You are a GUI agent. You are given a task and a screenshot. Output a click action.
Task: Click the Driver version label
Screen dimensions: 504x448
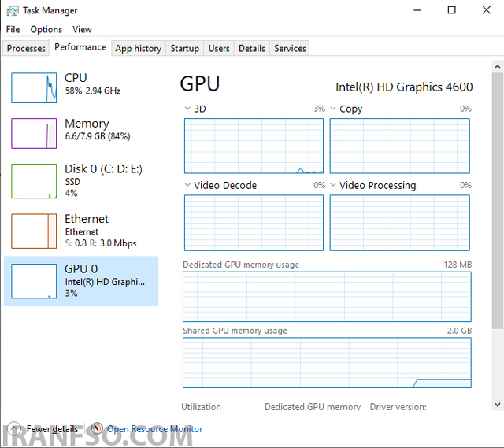pyautogui.click(x=398, y=407)
